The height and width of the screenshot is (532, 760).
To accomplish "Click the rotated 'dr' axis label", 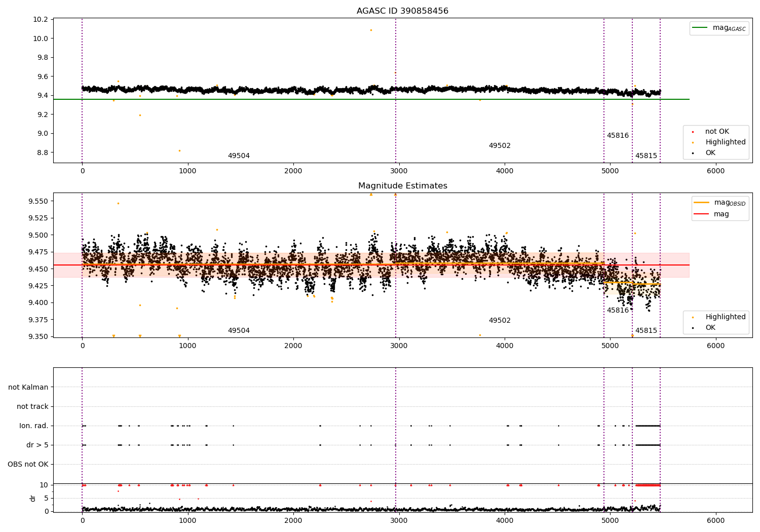I will [x=33, y=498].
